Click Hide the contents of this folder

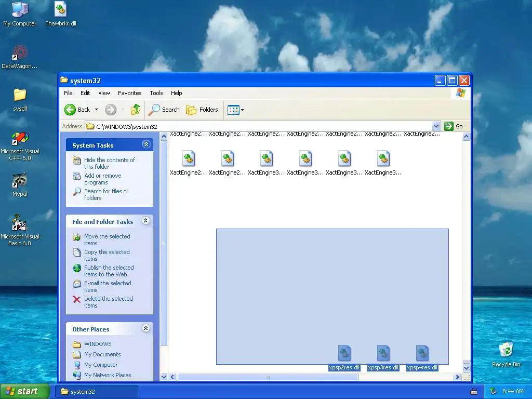point(109,163)
